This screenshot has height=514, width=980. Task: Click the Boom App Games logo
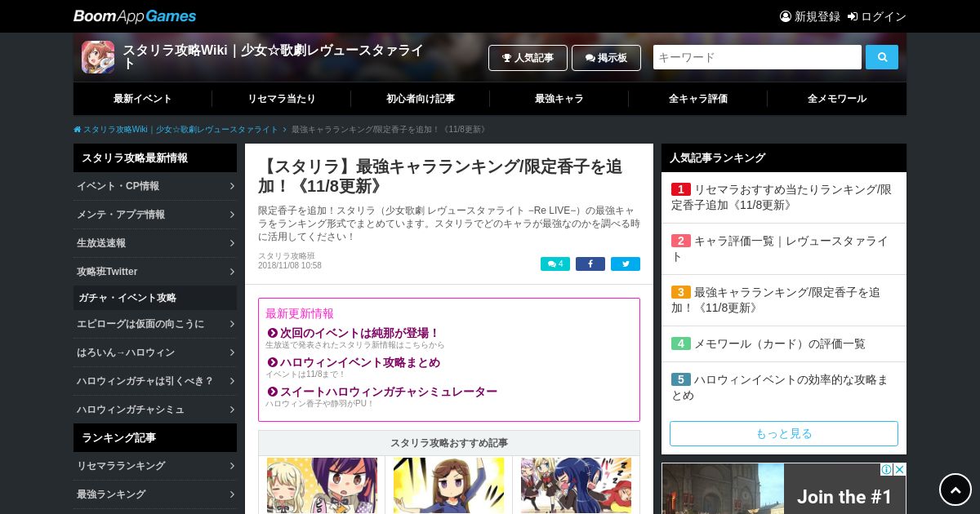coord(135,16)
